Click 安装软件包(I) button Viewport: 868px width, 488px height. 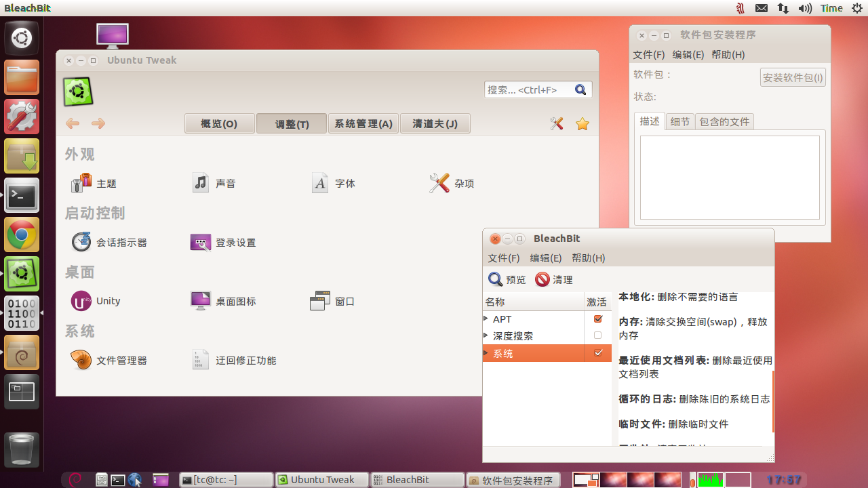pyautogui.click(x=793, y=77)
